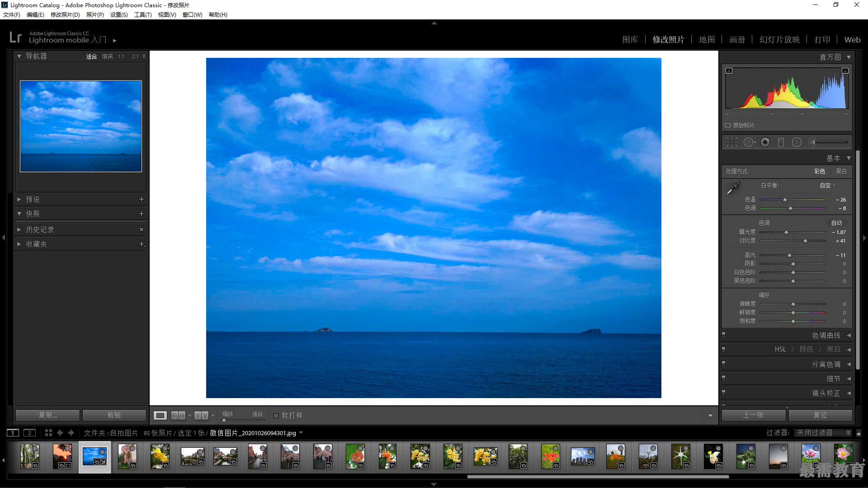Screen dimensions: 868x488
Task: Select main window display button 1
Action: [13, 433]
